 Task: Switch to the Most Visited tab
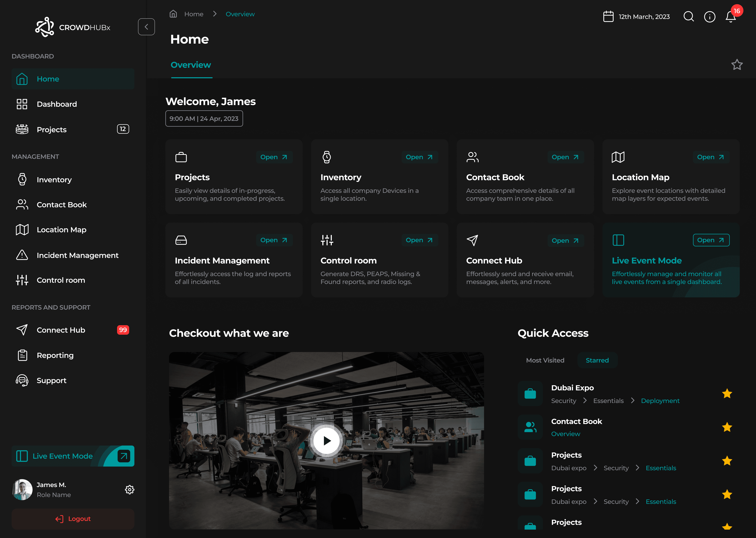[x=545, y=360]
